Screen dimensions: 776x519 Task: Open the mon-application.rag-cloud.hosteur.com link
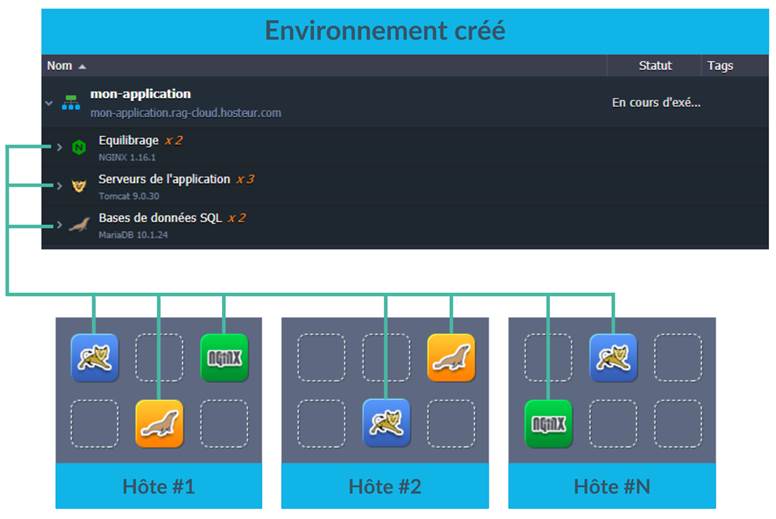[185, 113]
